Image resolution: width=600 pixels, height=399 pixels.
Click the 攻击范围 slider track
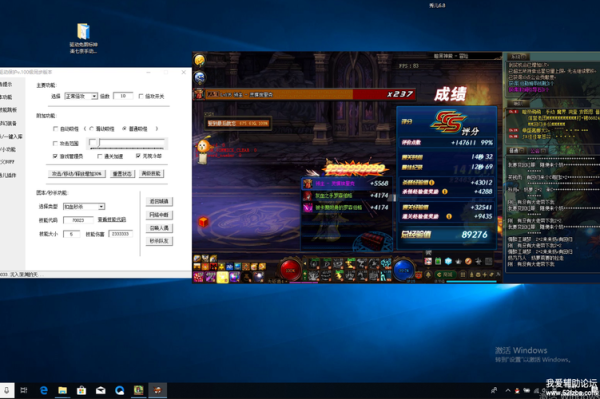coord(127,143)
